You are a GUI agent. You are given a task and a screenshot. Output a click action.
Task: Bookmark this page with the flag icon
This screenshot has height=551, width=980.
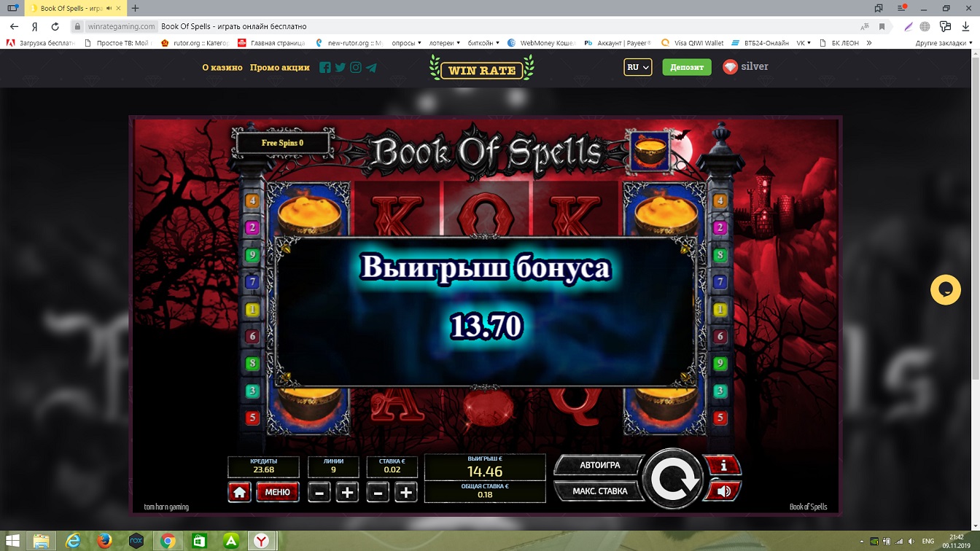882,26
